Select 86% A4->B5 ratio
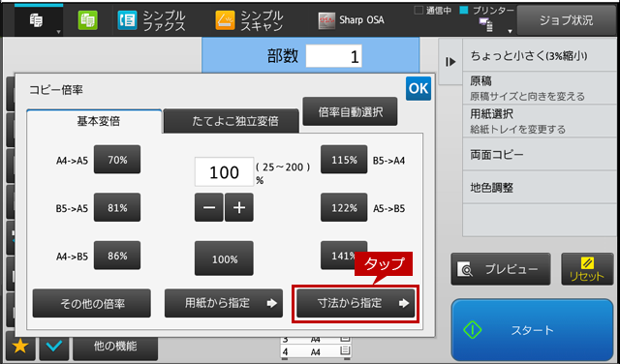The width and height of the screenshot is (620, 364). pos(117,256)
